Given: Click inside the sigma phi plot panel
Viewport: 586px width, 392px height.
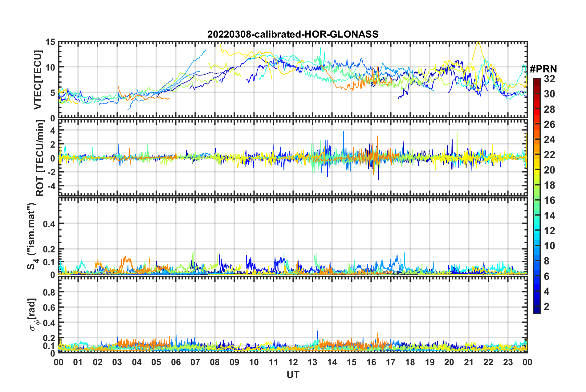Looking at the screenshot, I should coord(293,314).
